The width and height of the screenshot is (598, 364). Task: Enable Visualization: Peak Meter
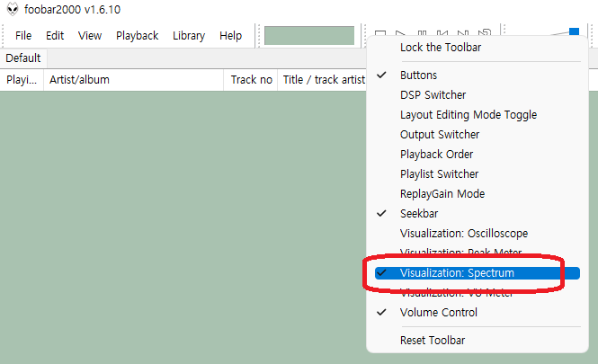pos(478,252)
